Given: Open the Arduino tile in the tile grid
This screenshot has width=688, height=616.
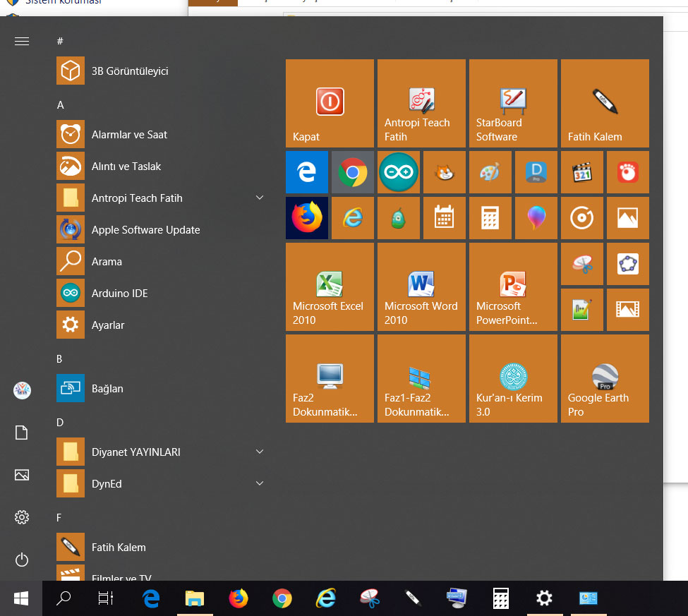Looking at the screenshot, I should pyautogui.click(x=399, y=172).
